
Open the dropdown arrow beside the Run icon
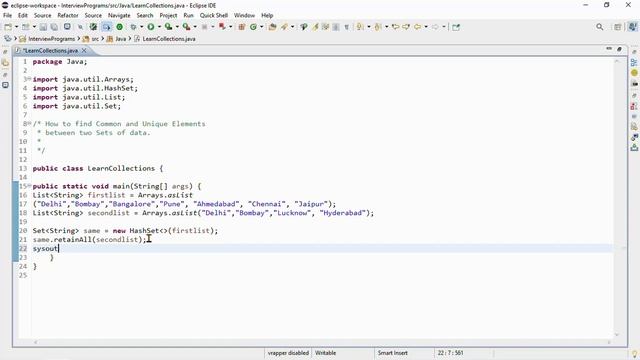[159, 27]
